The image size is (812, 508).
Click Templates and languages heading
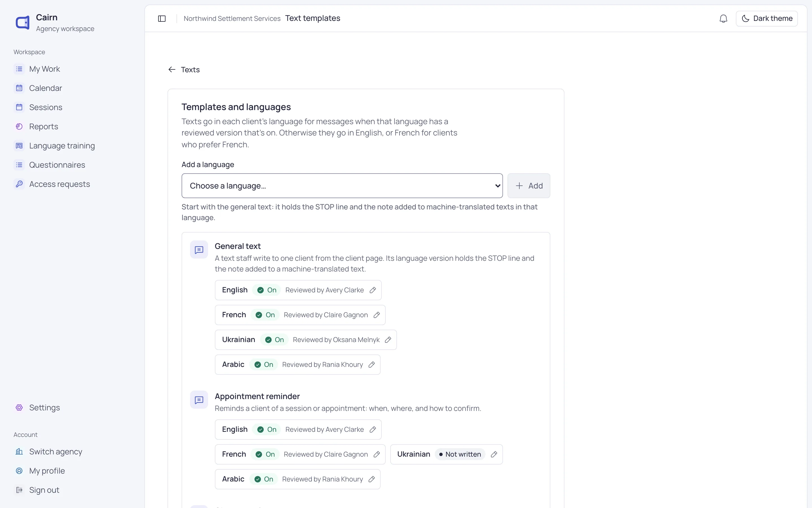pyautogui.click(x=236, y=107)
